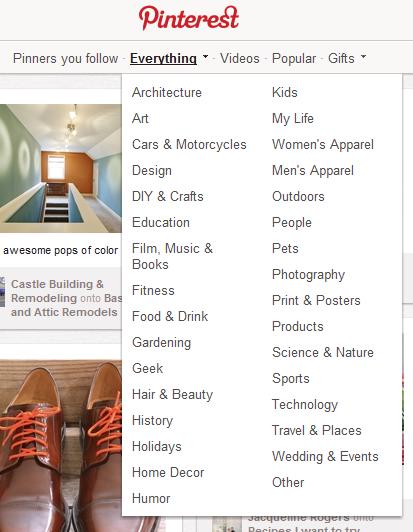Viewport: 413px width, 532px height.
Task: Switch to Pinners you follow
Action: point(65,58)
